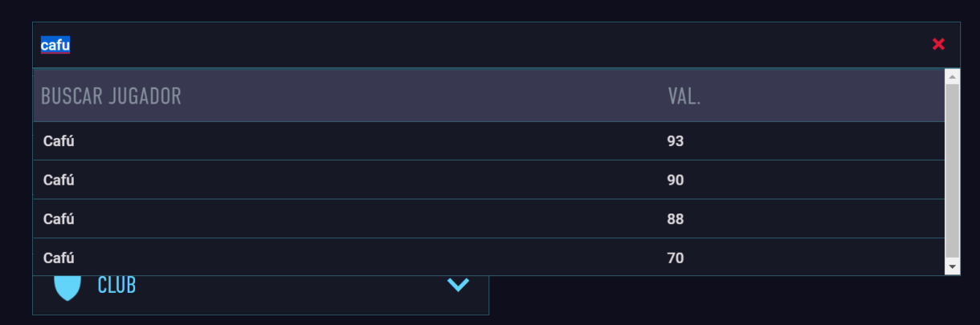
Task: Click the BUSCAR JUGADOR column header
Action: point(111,96)
